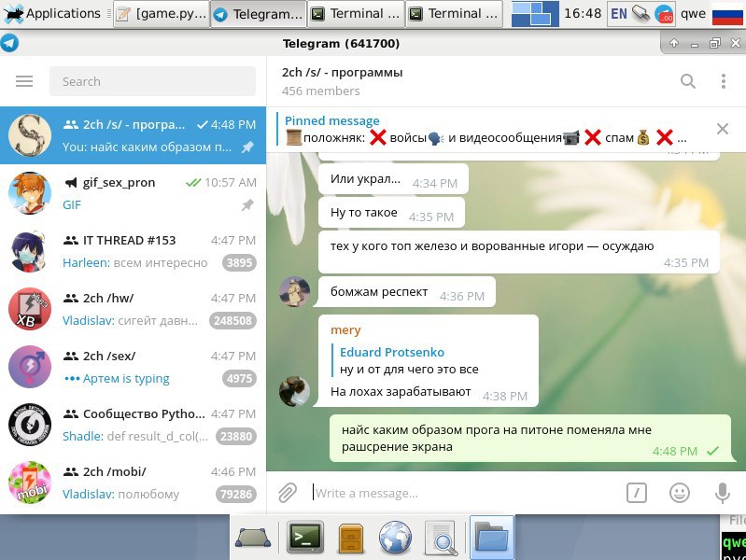Click the message about 'ворованные игори'
Viewport: 746px width, 560px height.
518,252
